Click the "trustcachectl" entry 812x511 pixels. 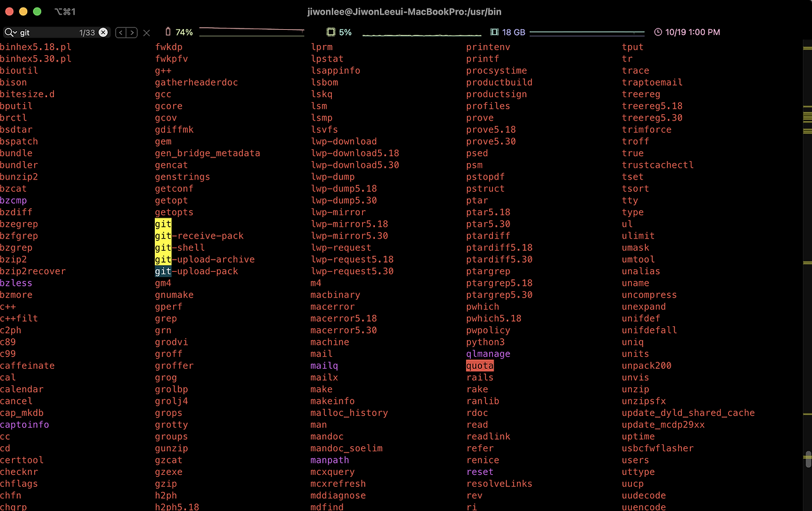[x=658, y=165]
